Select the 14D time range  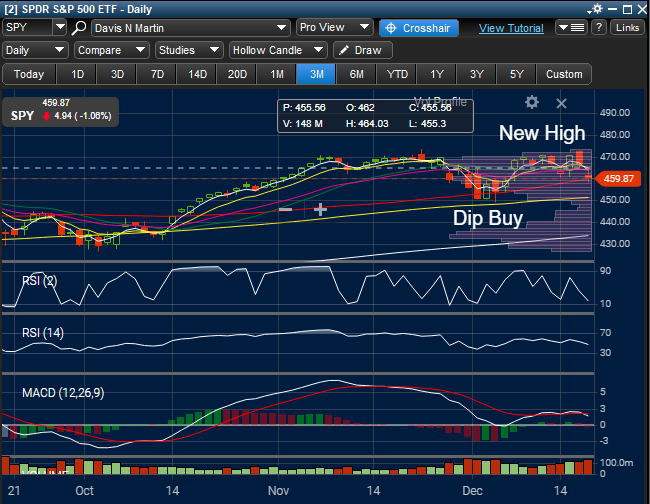[197, 74]
